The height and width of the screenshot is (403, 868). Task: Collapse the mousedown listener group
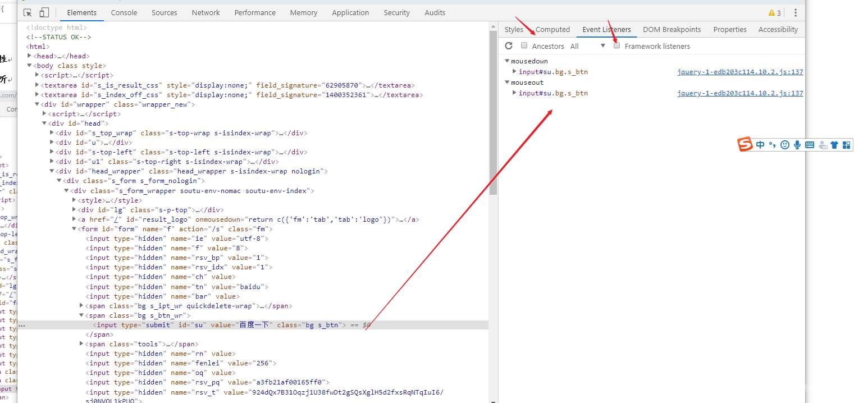[507, 61]
